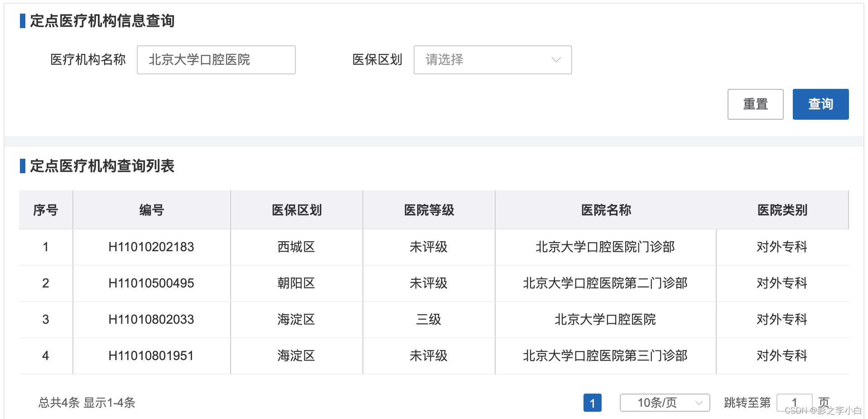Click 对外专科 in row H11010802033
The image size is (868, 419).
tap(782, 319)
